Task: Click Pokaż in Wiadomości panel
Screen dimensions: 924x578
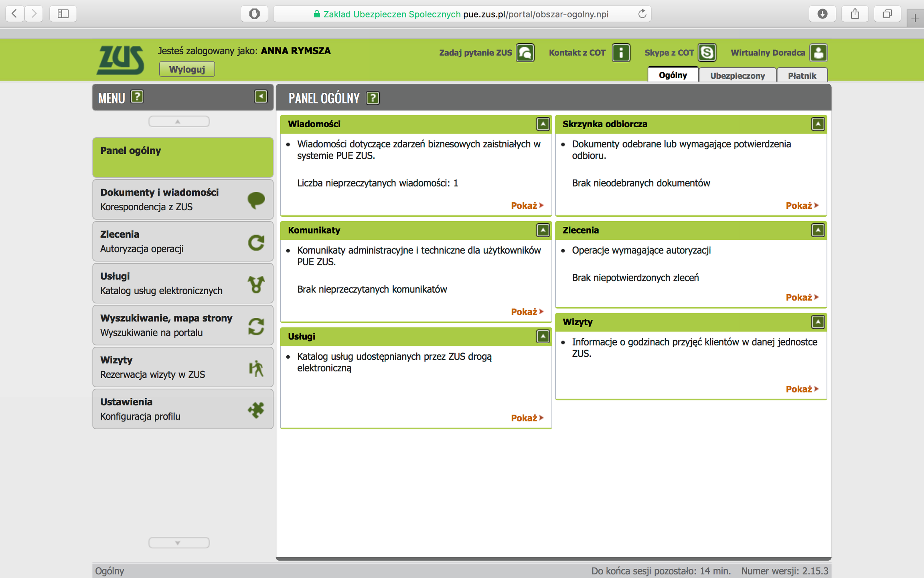Action: 527,206
